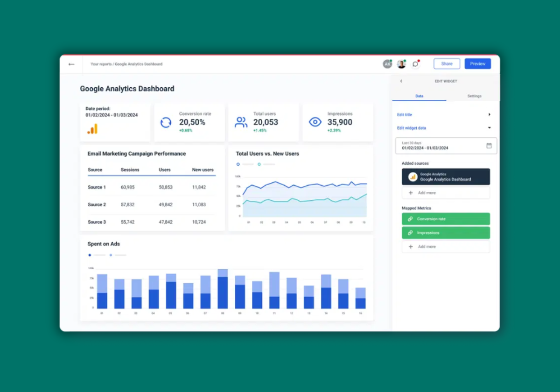
Task: Click the Spent on Ads widget title
Action: [104, 244]
